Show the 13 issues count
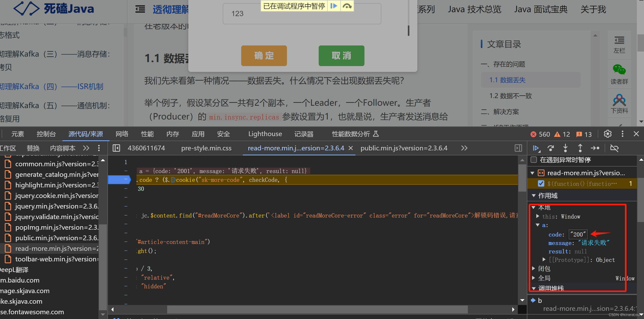Image resolution: width=644 pixels, height=319 pixels. 584,134
